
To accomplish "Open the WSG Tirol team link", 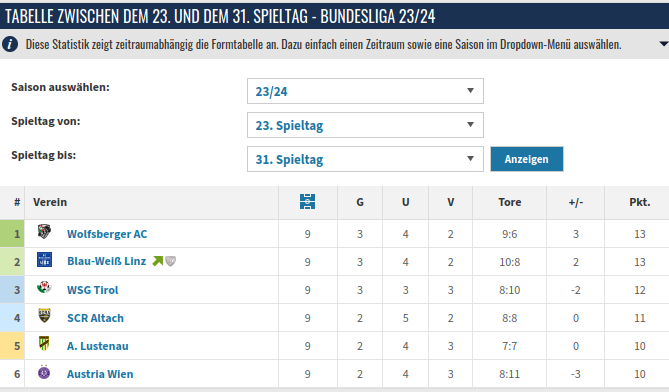I will 93,290.
